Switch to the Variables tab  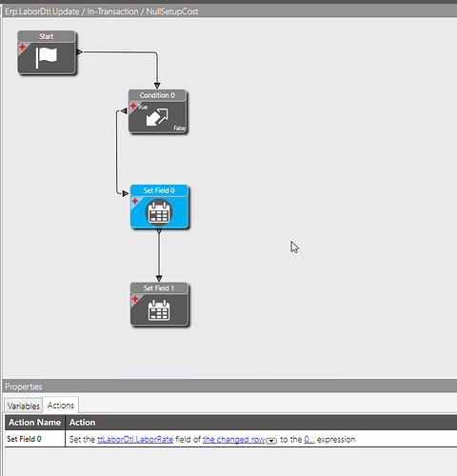tap(24, 406)
